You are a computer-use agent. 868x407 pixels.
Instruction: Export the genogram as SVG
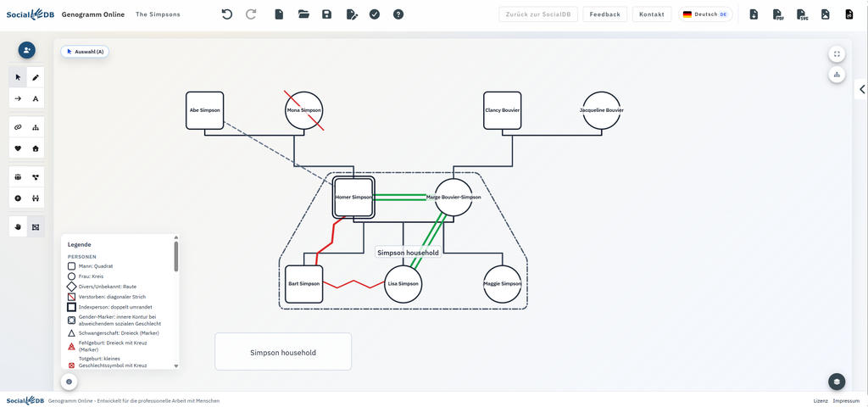(x=802, y=14)
